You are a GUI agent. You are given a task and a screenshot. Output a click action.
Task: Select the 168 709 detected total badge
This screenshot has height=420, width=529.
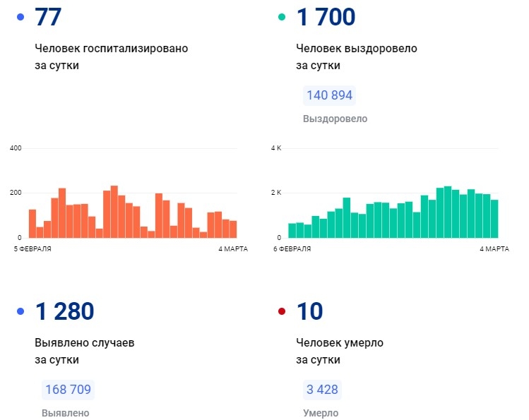click(x=68, y=390)
